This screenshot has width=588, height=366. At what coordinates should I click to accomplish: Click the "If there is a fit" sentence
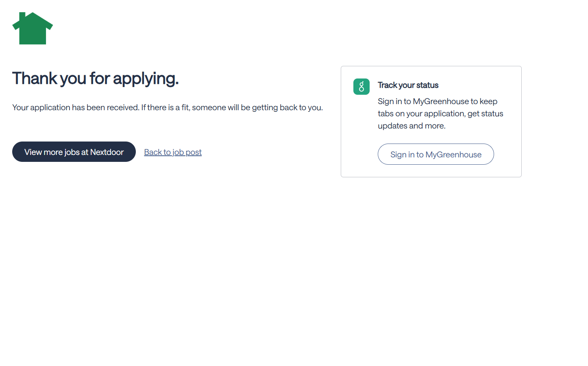click(x=232, y=107)
